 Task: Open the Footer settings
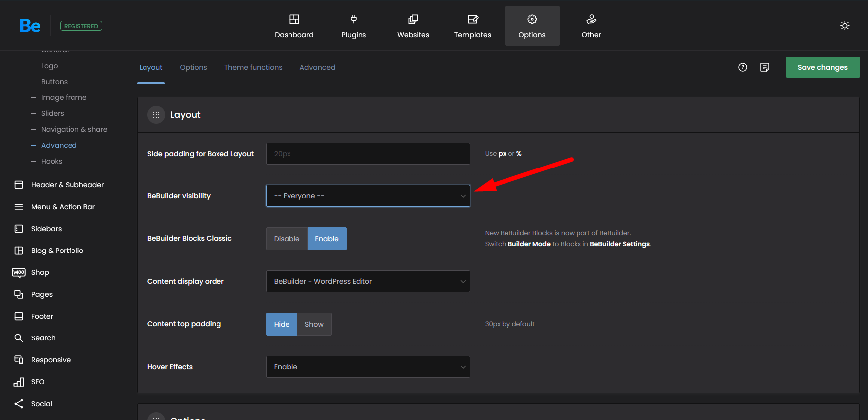(34, 316)
